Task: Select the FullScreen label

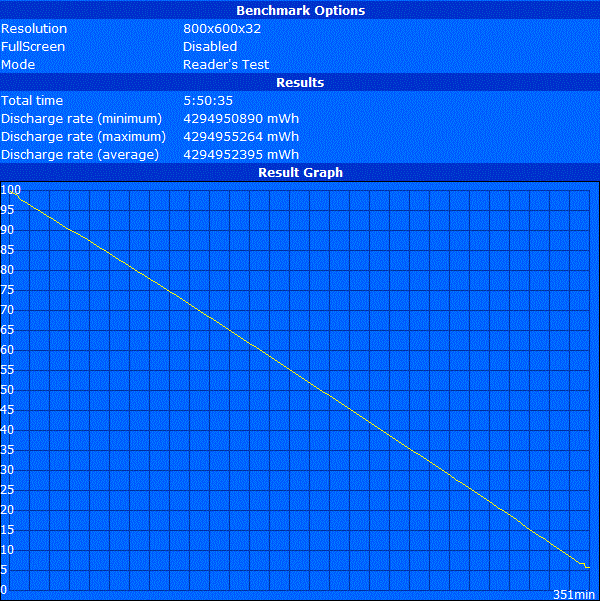Action: (33, 46)
